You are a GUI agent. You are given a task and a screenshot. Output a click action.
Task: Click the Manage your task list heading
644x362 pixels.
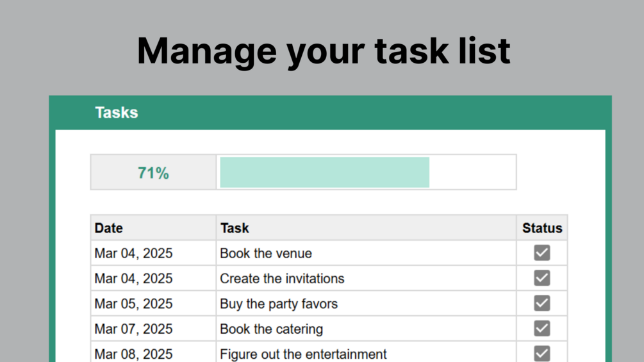(x=324, y=51)
